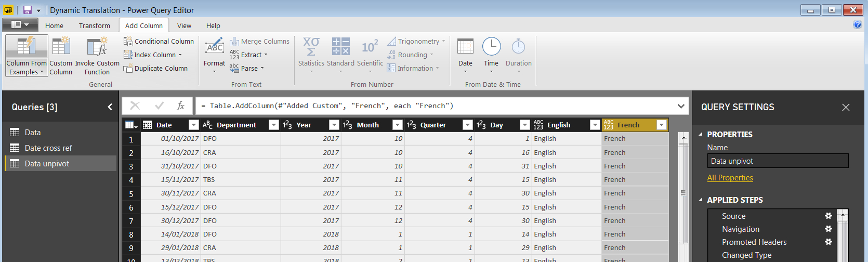Screen dimensions: 868x262
Task: Open Month column filter dropdown
Action: click(398, 125)
